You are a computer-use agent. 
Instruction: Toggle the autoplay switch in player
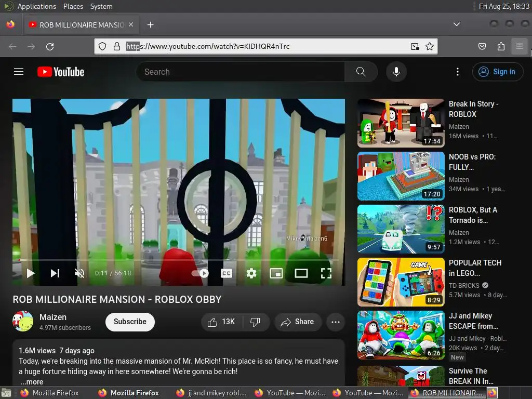[x=200, y=273]
